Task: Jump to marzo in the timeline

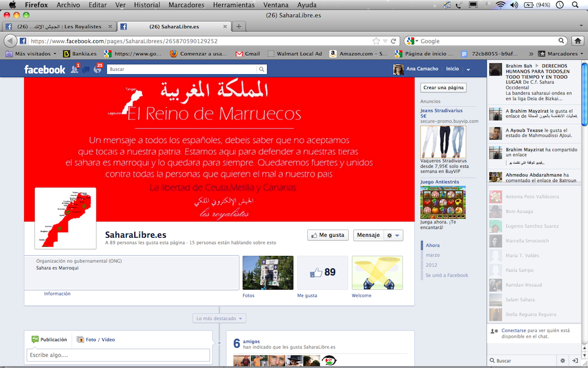Action: click(433, 255)
